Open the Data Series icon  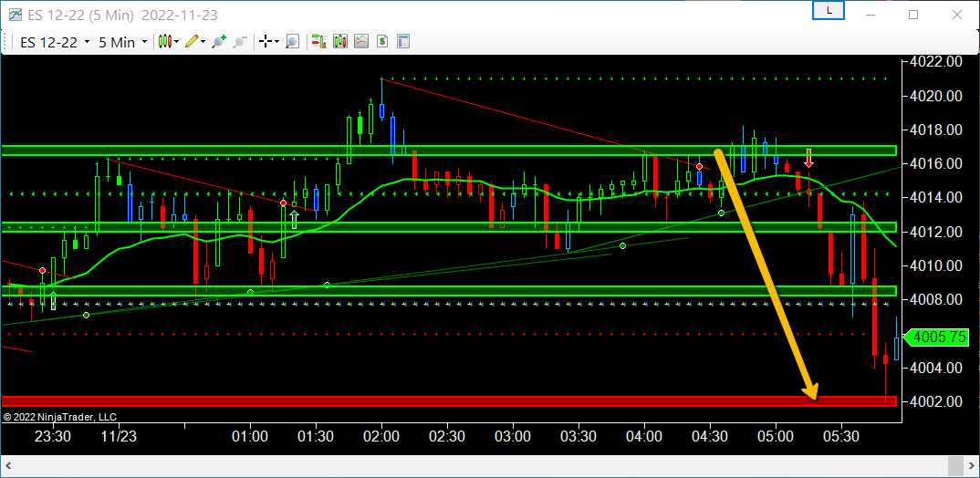click(x=340, y=42)
